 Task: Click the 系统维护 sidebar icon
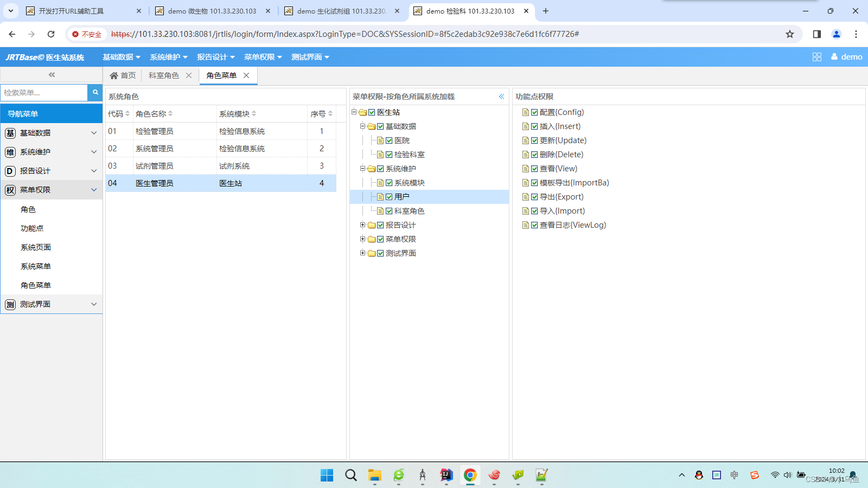tap(10, 152)
